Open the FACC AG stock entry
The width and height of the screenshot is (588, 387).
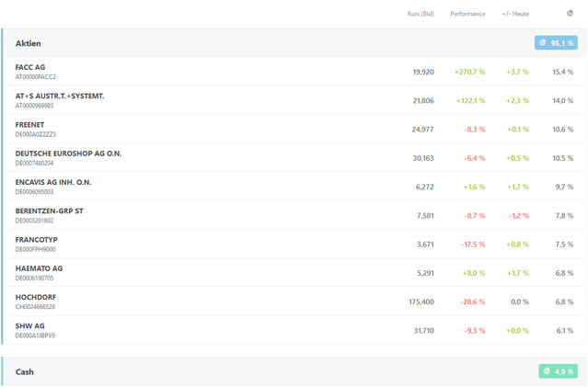click(294, 72)
